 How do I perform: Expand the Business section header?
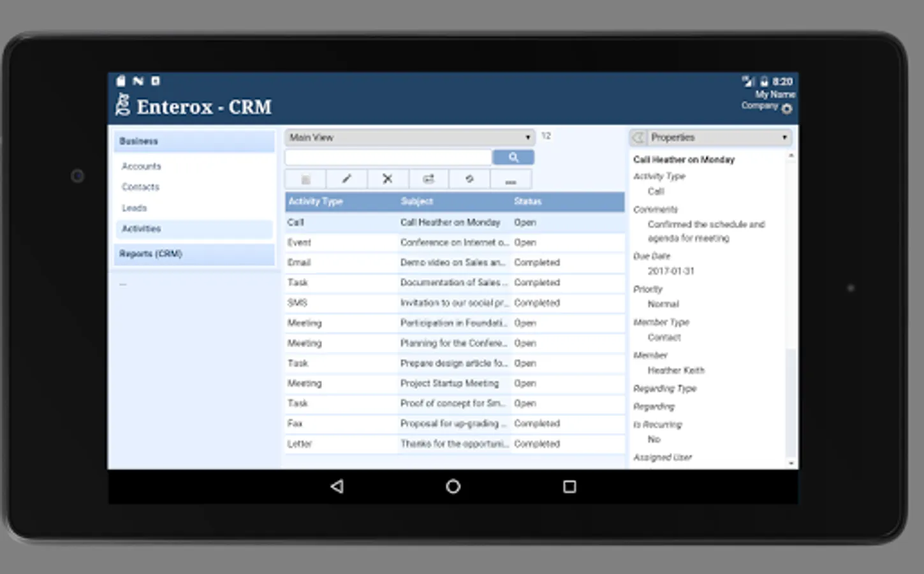click(x=194, y=141)
